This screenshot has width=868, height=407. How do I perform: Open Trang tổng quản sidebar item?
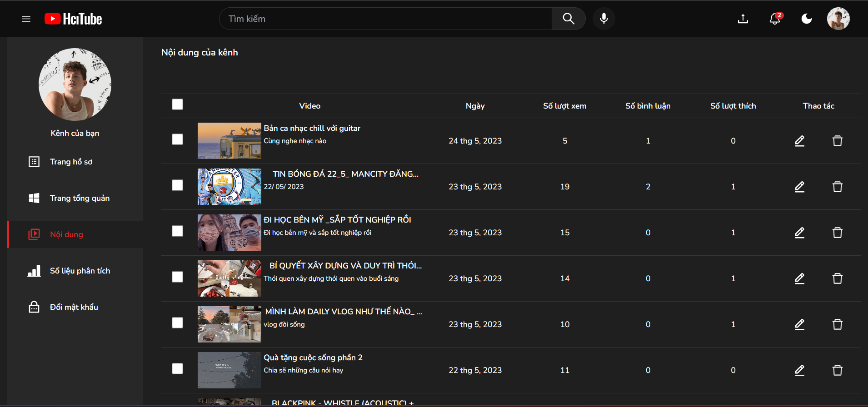75,198
